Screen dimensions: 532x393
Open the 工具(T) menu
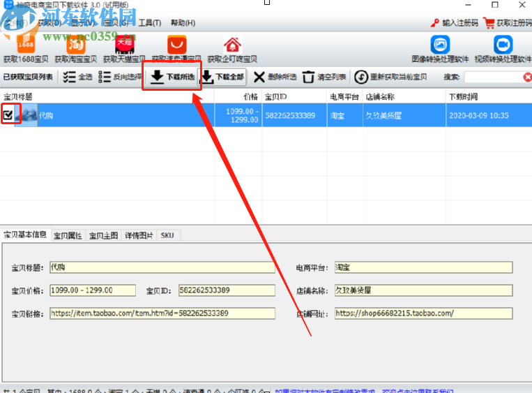150,23
